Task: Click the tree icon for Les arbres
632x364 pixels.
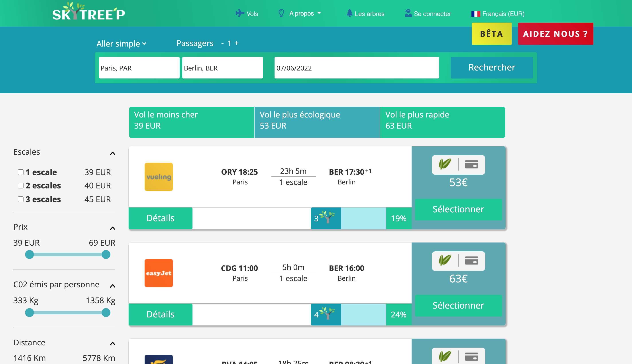Action: 349,13
